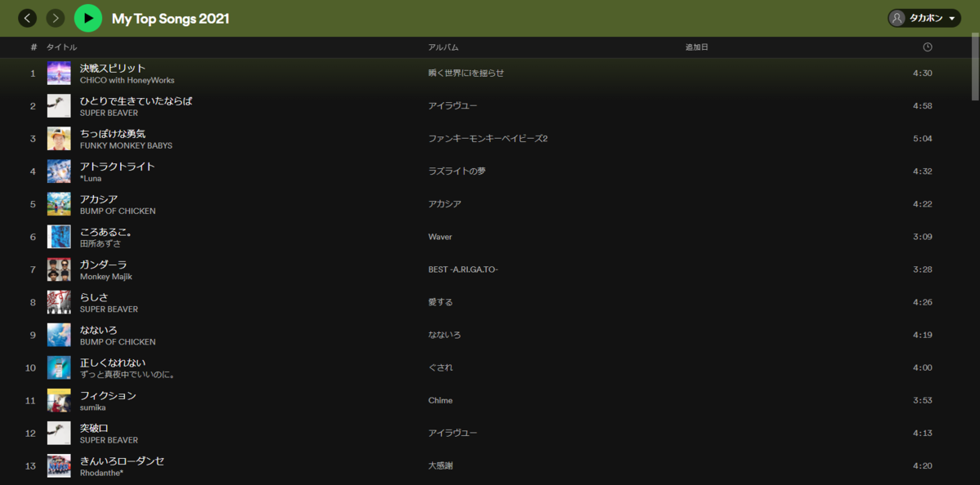Click the album name アカシア in row 5
The height and width of the screenshot is (485, 980).
click(x=444, y=204)
